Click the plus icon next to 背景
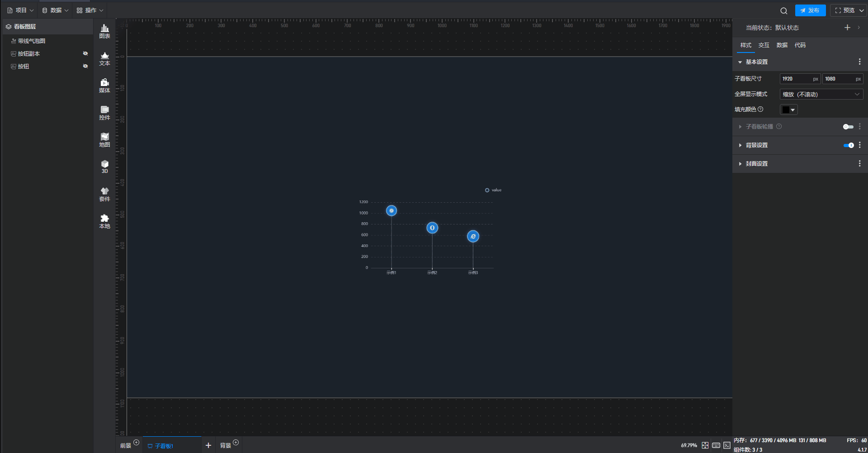Screen dimensions: 868x453 [x=236, y=443]
